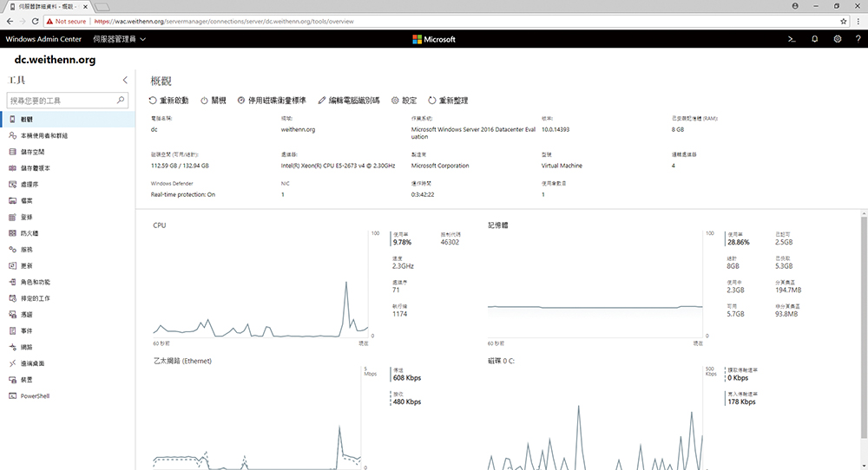The image size is (868, 470).
Task: Go back using the browser back arrow
Action: pos(10,22)
